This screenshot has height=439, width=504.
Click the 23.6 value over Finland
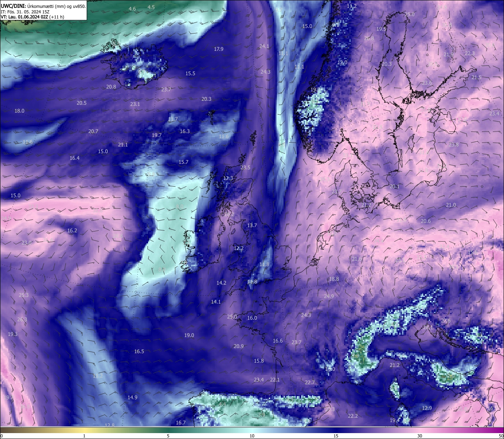pos(427,83)
